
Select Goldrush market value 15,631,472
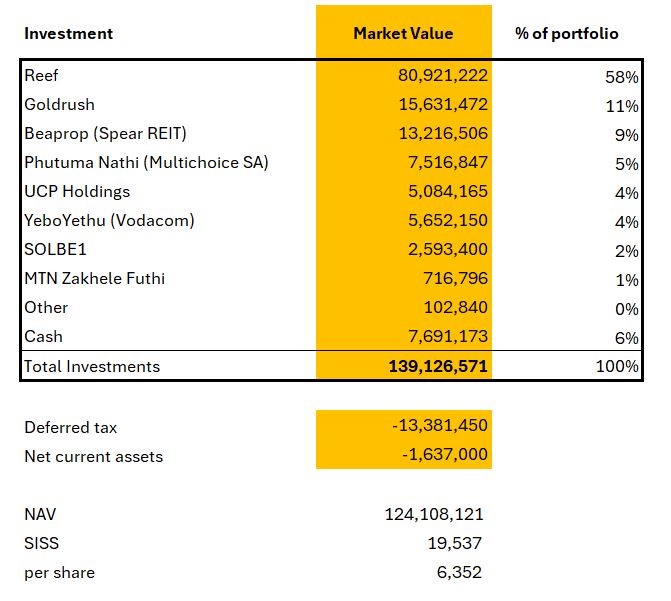click(443, 104)
